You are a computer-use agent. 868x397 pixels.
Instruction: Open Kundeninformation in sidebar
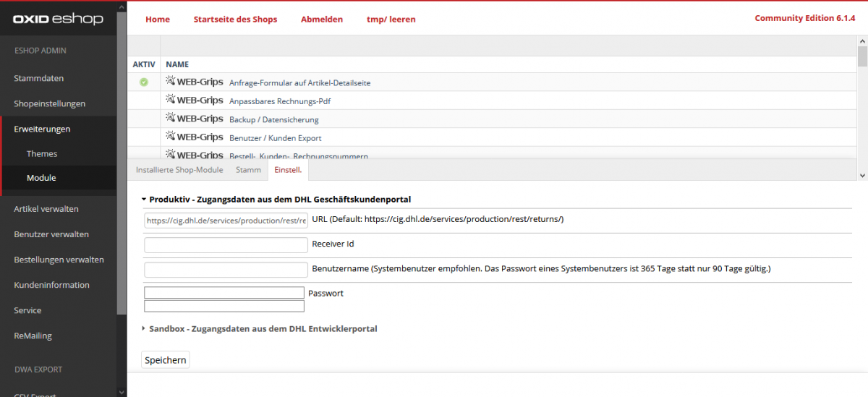pyautogui.click(x=51, y=285)
